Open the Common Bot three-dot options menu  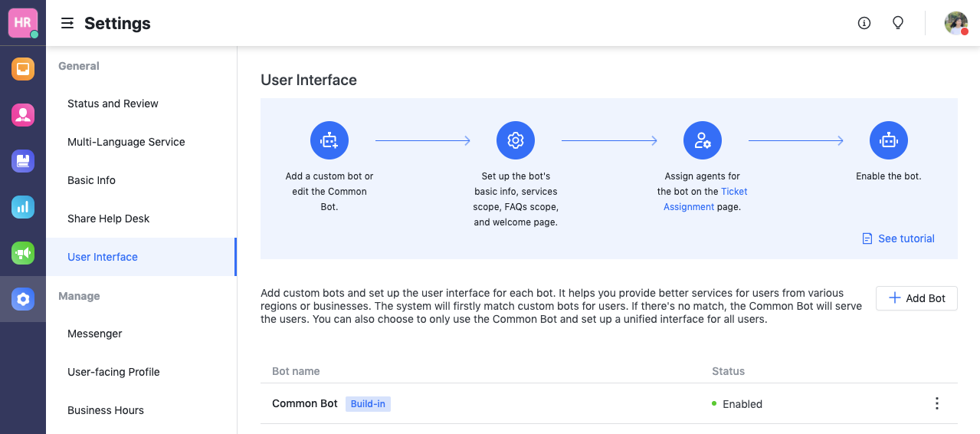click(936, 403)
